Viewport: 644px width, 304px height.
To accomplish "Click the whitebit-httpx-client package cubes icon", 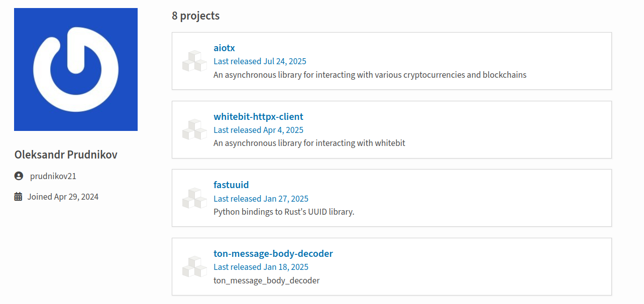I will [x=194, y=129].
